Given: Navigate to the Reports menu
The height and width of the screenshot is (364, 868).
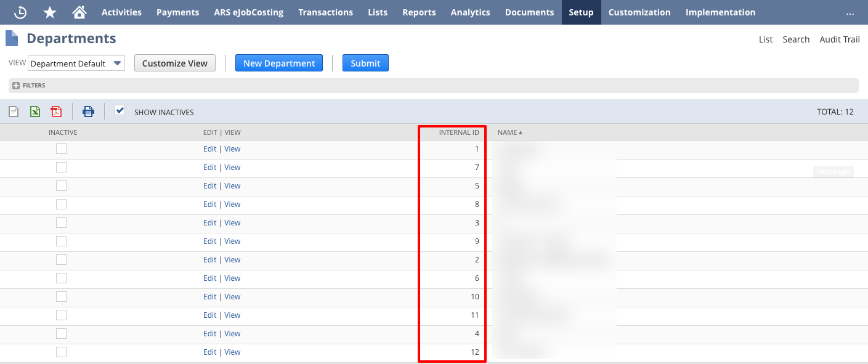Looking at the screenshot, I should (419, 12).
